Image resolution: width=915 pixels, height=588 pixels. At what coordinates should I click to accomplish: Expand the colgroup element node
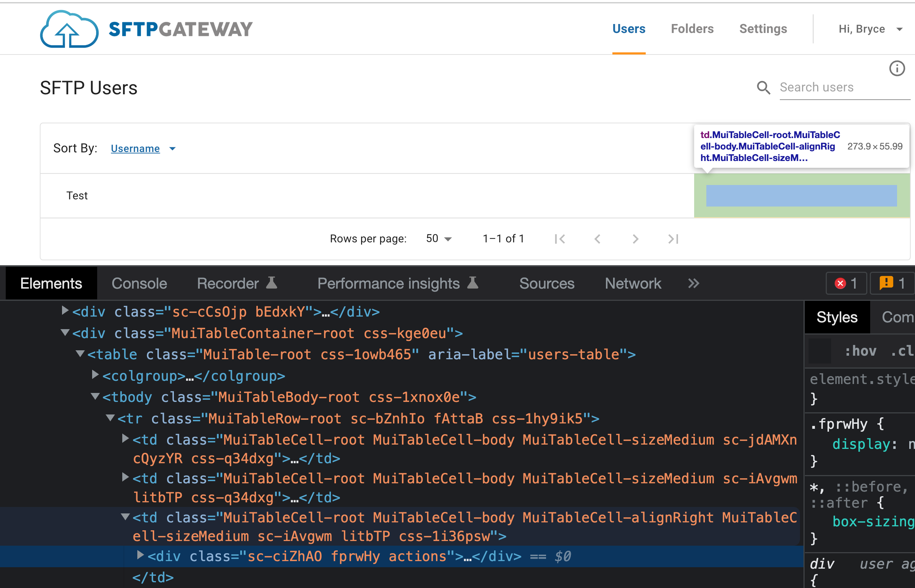[95, 375]
